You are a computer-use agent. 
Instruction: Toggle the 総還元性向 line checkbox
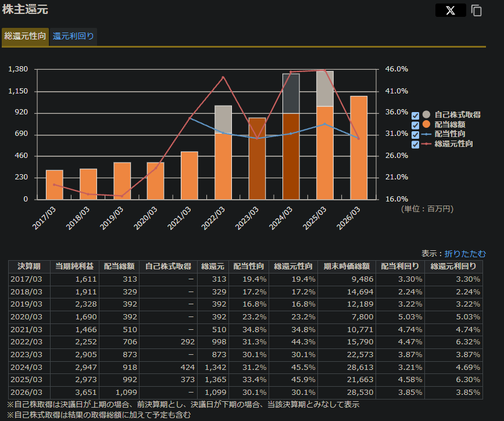415,145
